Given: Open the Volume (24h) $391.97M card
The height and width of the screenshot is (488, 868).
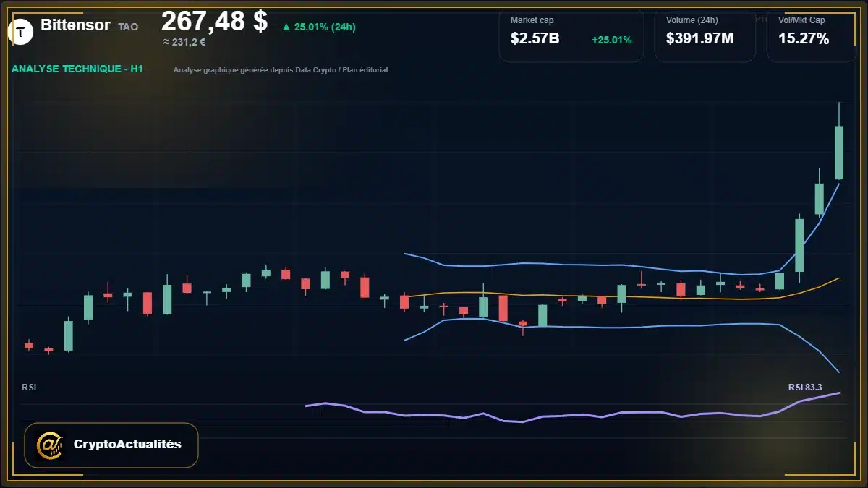Looking at the screenshot, I should [705, 35].
